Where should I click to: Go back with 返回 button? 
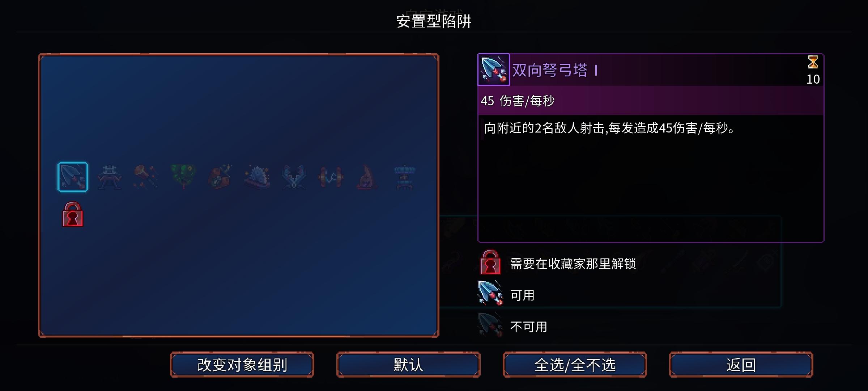(741, 365)
